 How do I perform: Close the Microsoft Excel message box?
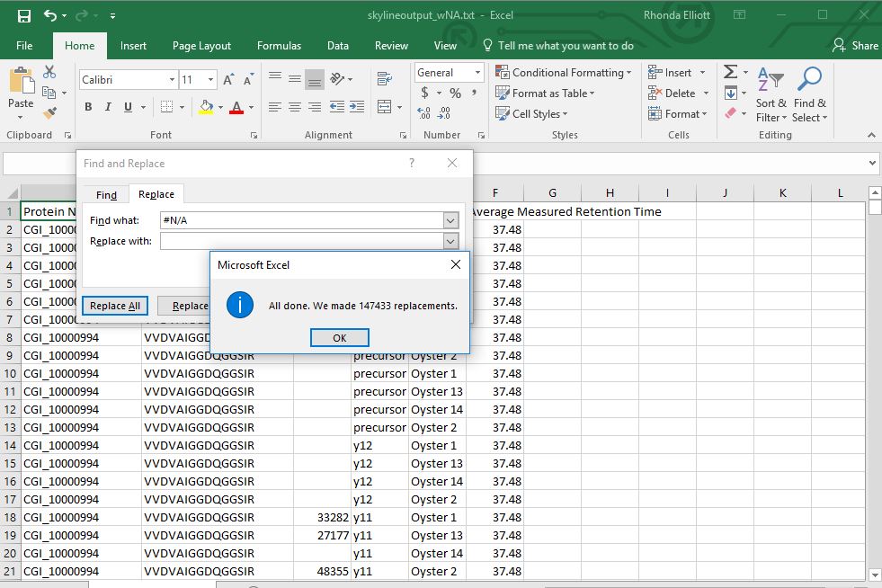pyautogui.click(x=456, y=264)
